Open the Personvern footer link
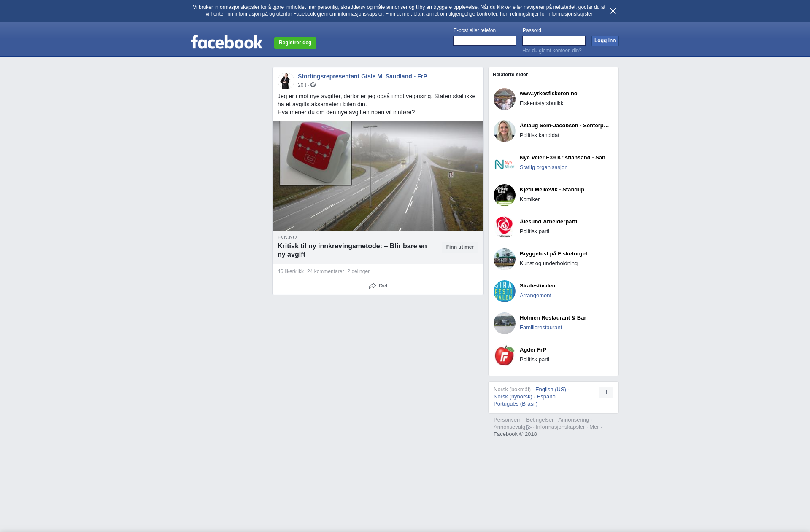Screen dimensions: 810x532 click(x=508, y=420)
